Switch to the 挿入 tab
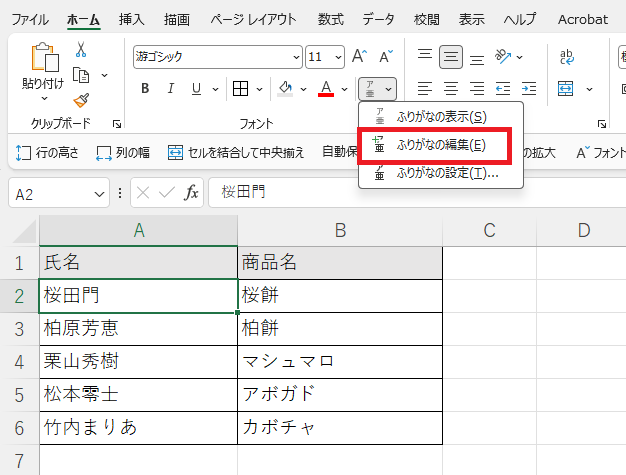626x475 pixels. tap(131, 19)
